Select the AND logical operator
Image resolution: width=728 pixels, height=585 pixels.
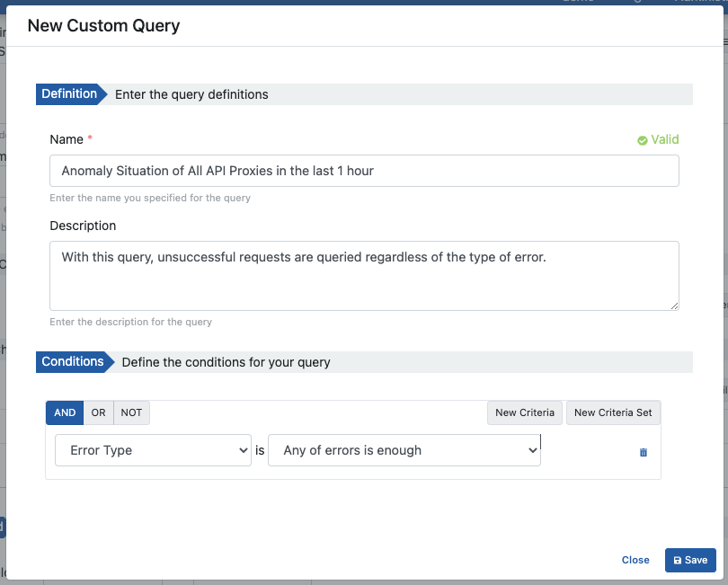point(65,412)
